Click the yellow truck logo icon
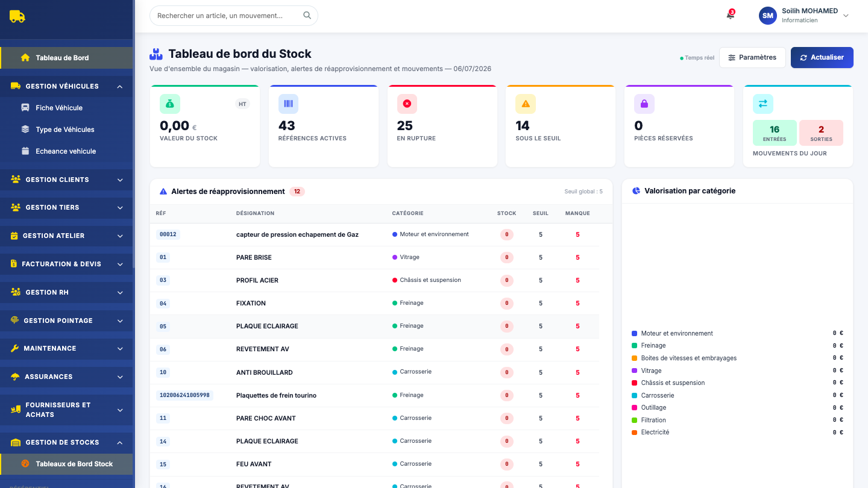 click(17, 16)
